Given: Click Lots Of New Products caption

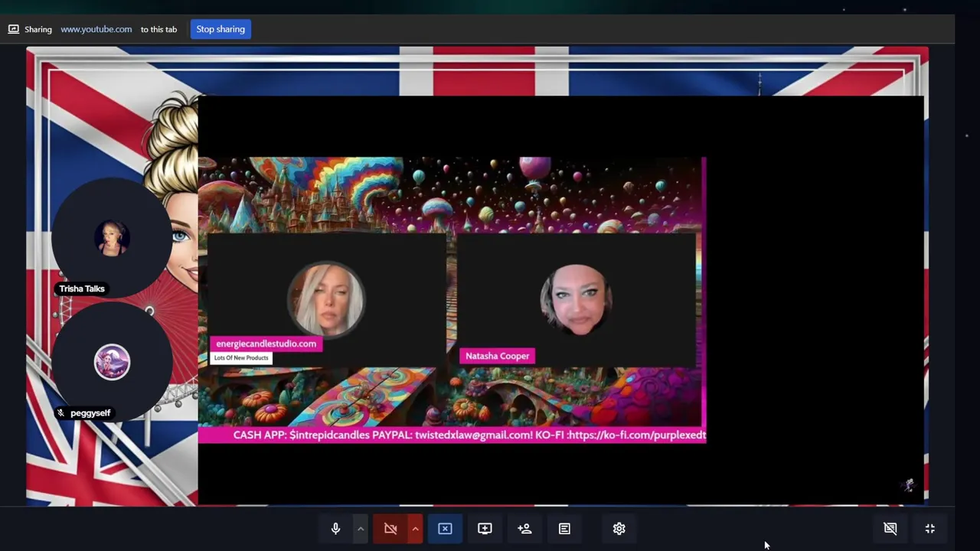Looking at the screenshot, I should [x=241, y=358].
